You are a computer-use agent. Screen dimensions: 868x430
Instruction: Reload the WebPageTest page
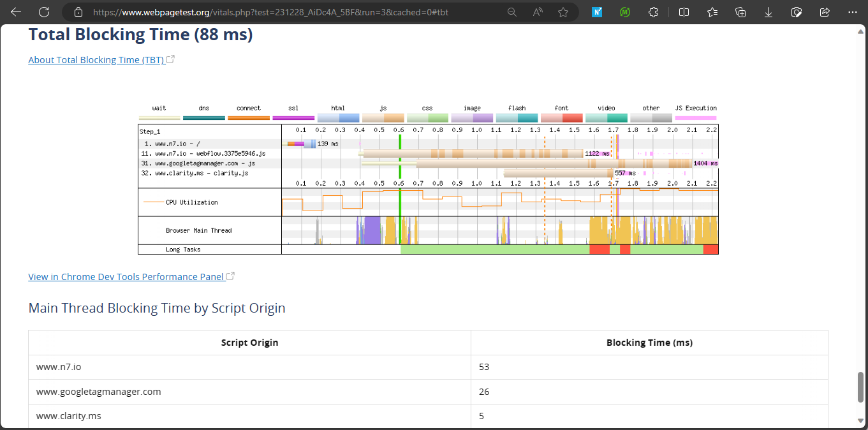pos(44,12)
